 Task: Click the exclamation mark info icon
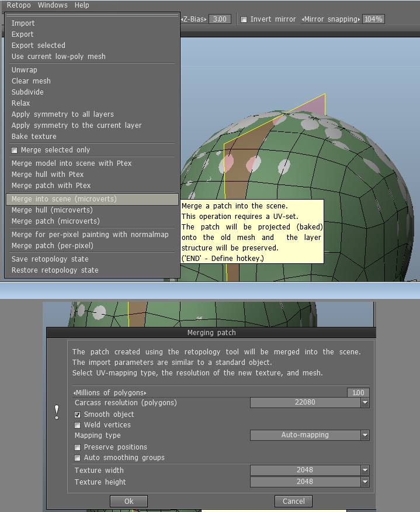pyautogui.click(x=57, y=412)
